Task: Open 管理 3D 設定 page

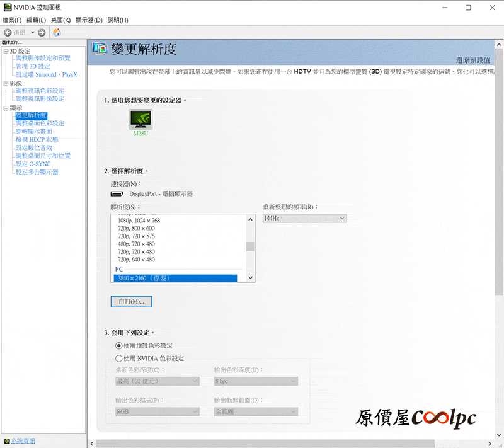Action: point(33,66)
